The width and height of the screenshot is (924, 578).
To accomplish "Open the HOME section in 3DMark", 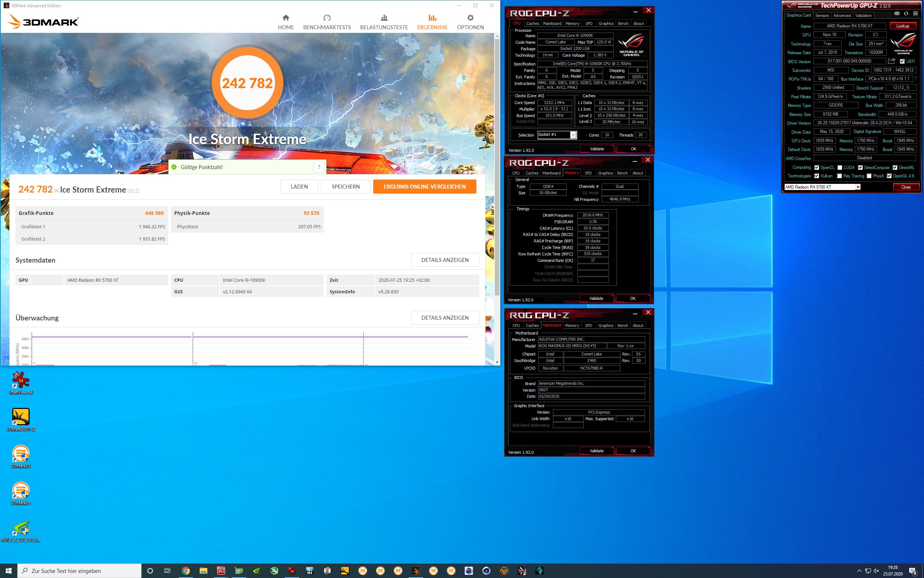I will click(286, 22).
